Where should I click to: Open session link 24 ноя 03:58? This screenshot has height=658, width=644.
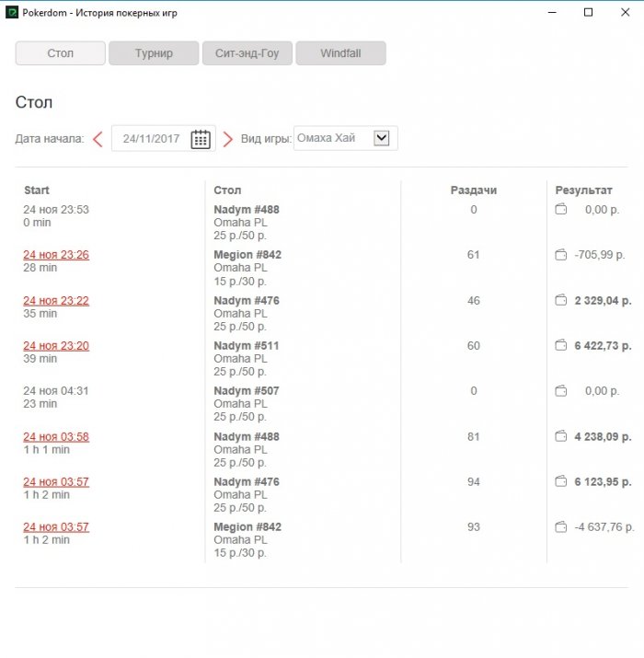pos(56,436)
